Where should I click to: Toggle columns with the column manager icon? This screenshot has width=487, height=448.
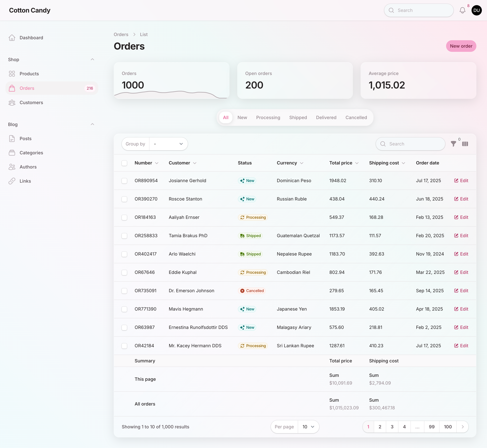click(465, 144)
